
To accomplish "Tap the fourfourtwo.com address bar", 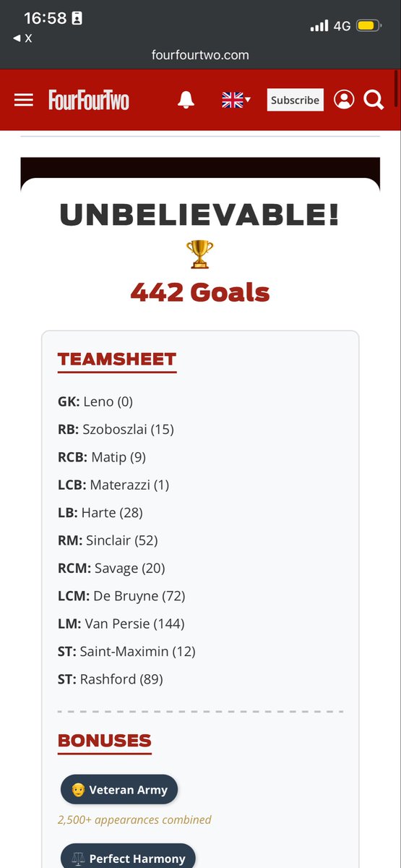I will click(x=200, y=54).
